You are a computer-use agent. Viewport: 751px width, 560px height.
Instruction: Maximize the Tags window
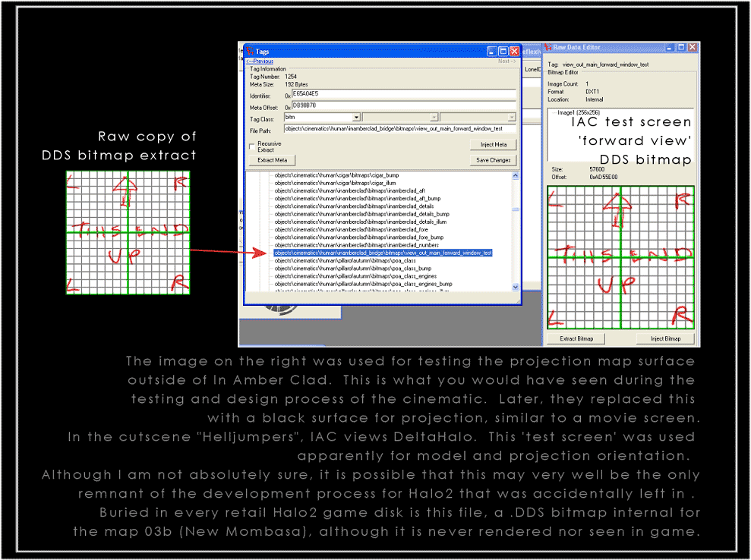click(x=503, y=51)
